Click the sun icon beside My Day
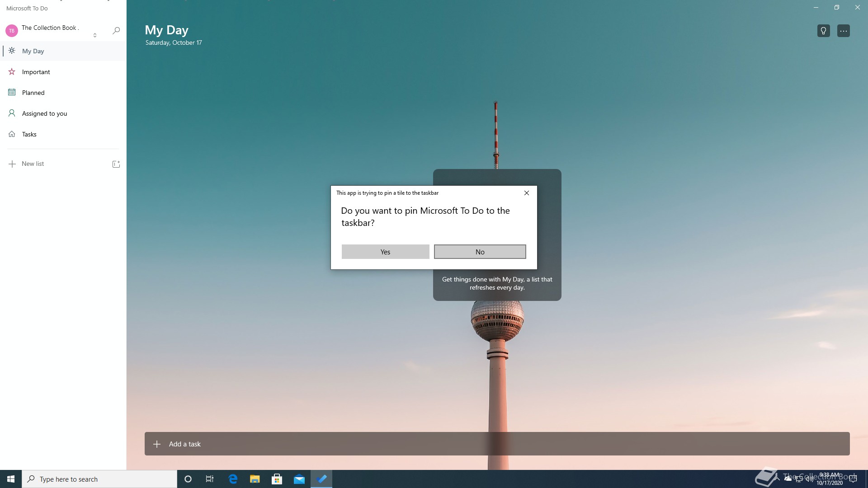868x488 pixels. (x=12, y=51)
